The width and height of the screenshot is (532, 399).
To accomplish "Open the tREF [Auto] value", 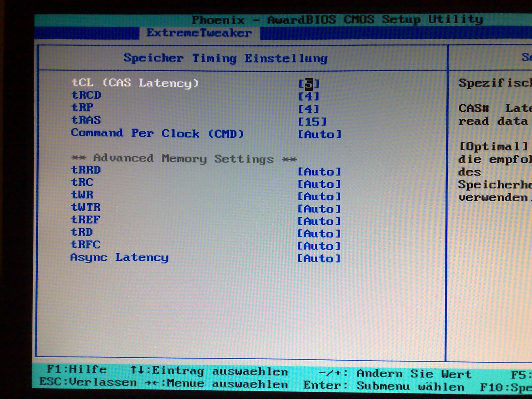I will 319,221.
